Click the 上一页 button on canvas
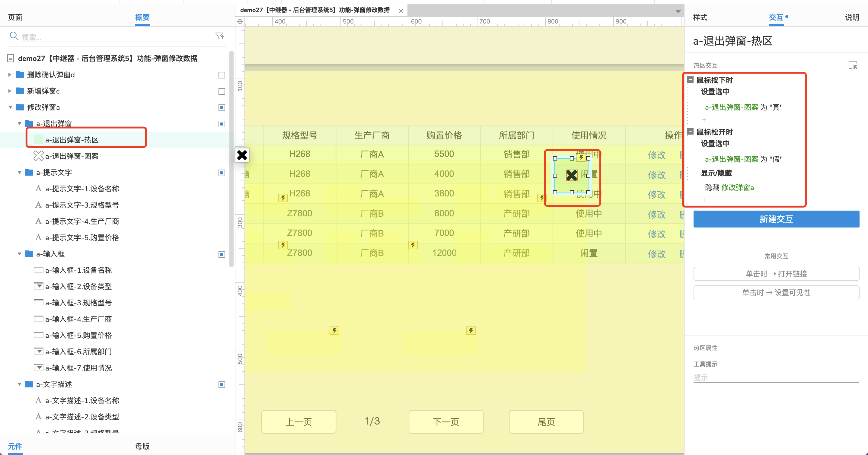 click(298, 422)
